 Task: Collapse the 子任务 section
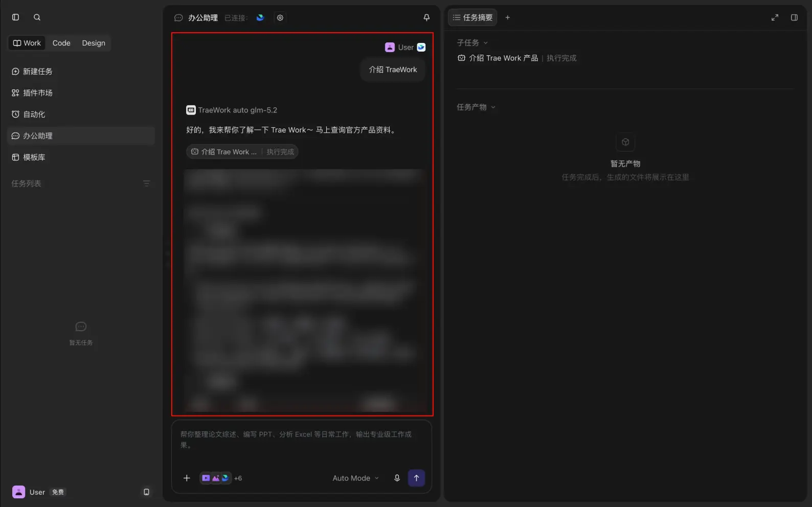point(472,43)
